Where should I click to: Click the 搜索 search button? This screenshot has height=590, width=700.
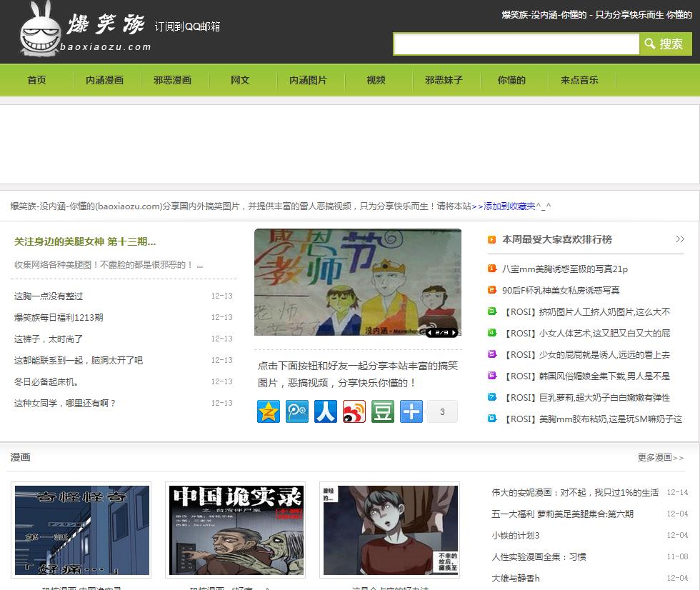click(x=666, y=44)
